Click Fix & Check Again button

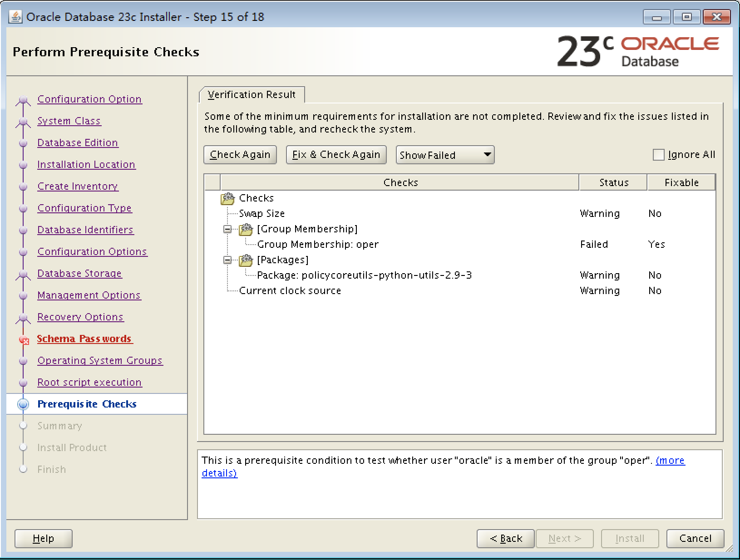tap(336, 155)
